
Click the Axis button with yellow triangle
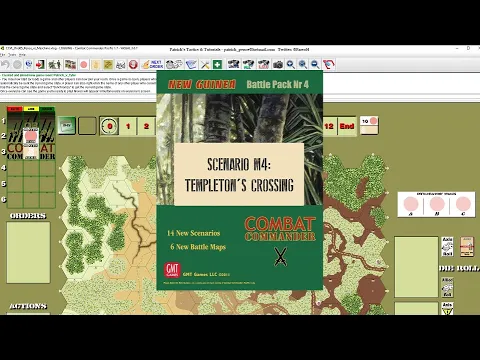(x=447, y=308)
